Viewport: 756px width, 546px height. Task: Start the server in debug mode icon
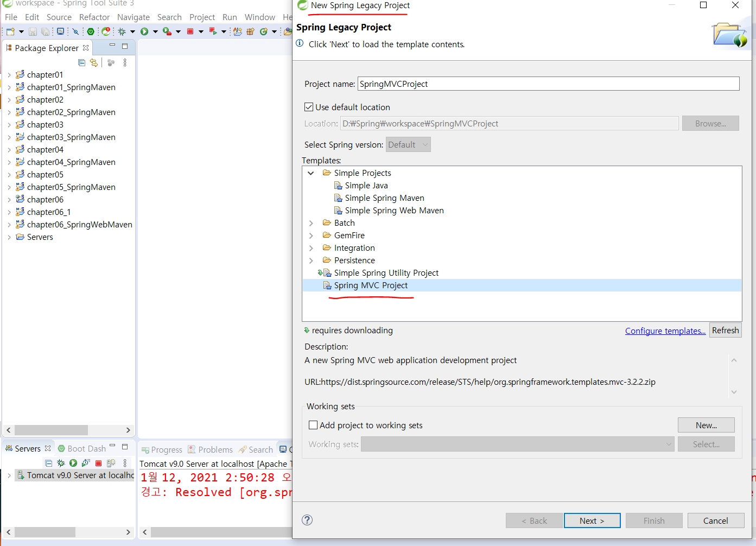61,463
